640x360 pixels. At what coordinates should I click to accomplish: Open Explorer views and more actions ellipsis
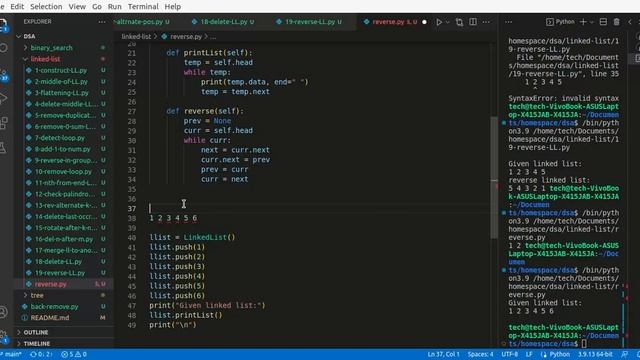[102, 22]
